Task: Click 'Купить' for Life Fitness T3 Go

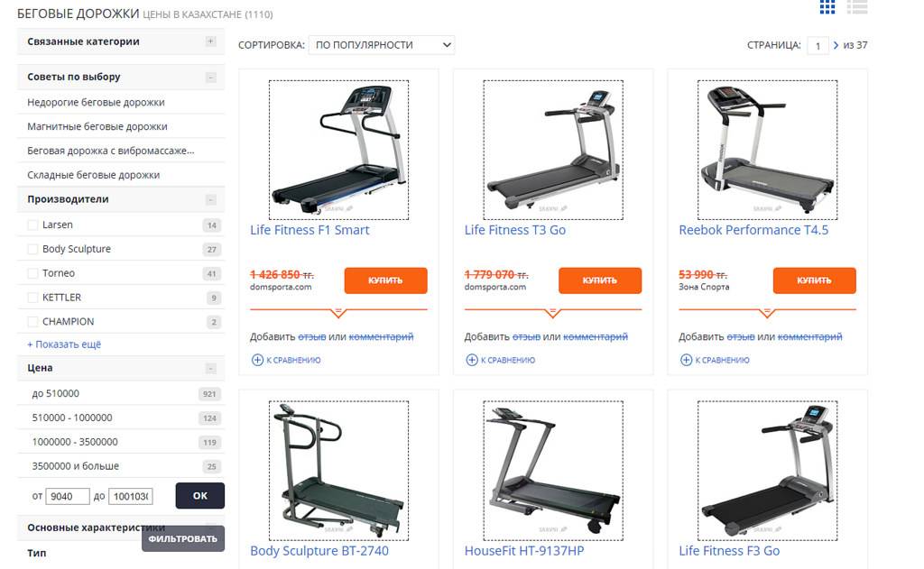Action: (600, 280)
